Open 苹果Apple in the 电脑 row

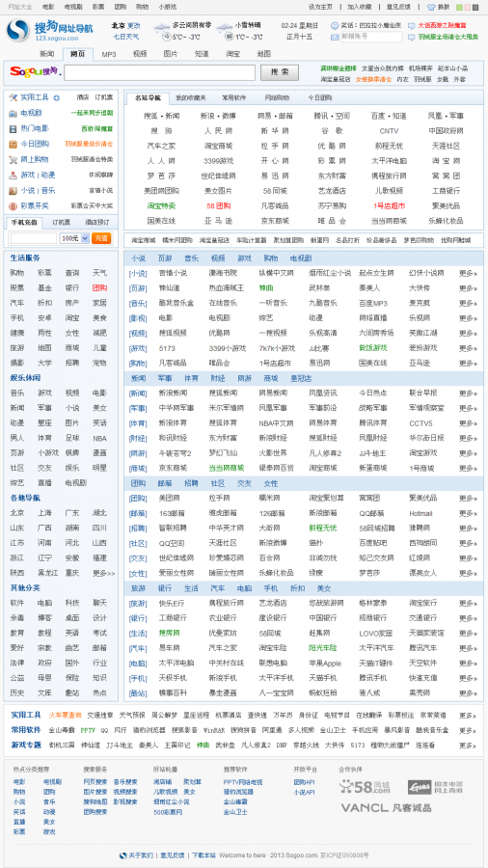click(x=325, y=663)
